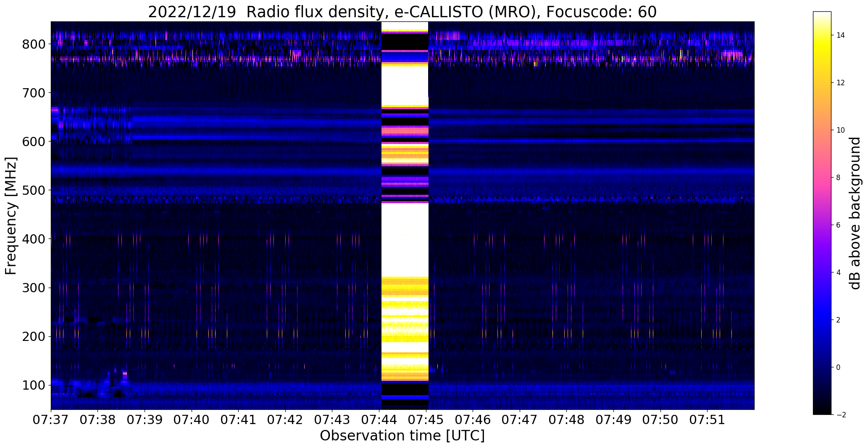The width and height of the screenshot is (868, 448).
Task: Click the colorbar tick label −2
Action: [841, 415]
